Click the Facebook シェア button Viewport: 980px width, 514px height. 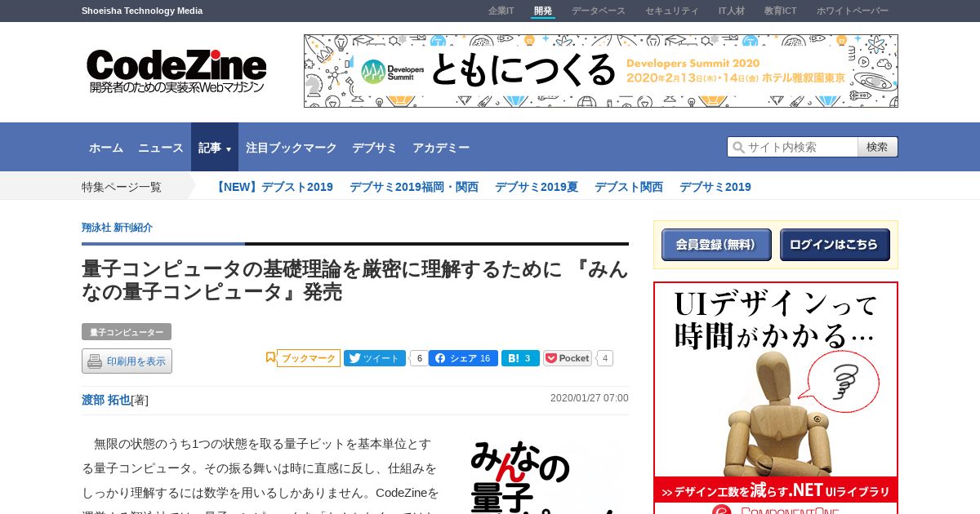click(x=463, y=358)
